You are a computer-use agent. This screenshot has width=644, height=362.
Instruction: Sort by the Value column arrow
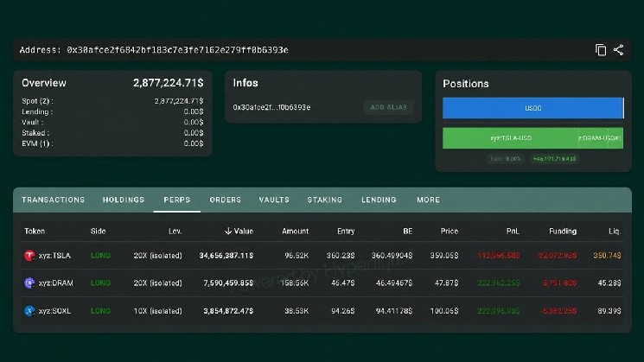tap(228, 231)
